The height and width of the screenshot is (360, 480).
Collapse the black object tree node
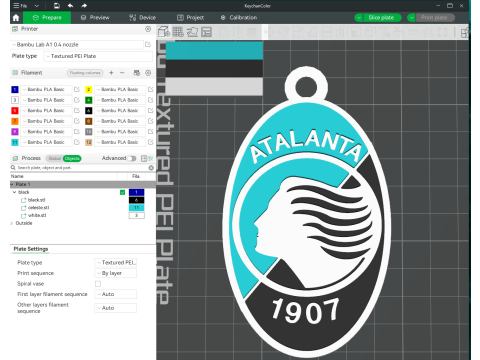(14, 192)
